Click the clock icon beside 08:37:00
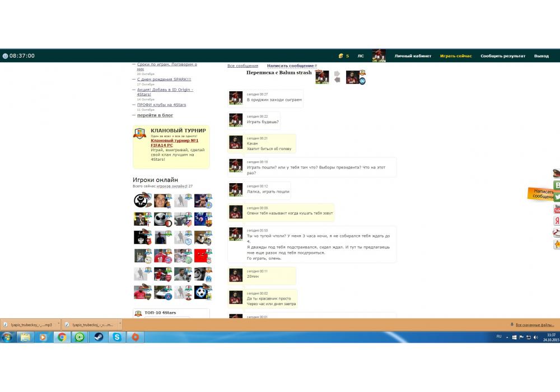This screenshot has width=560, height=392. point(6,56)
